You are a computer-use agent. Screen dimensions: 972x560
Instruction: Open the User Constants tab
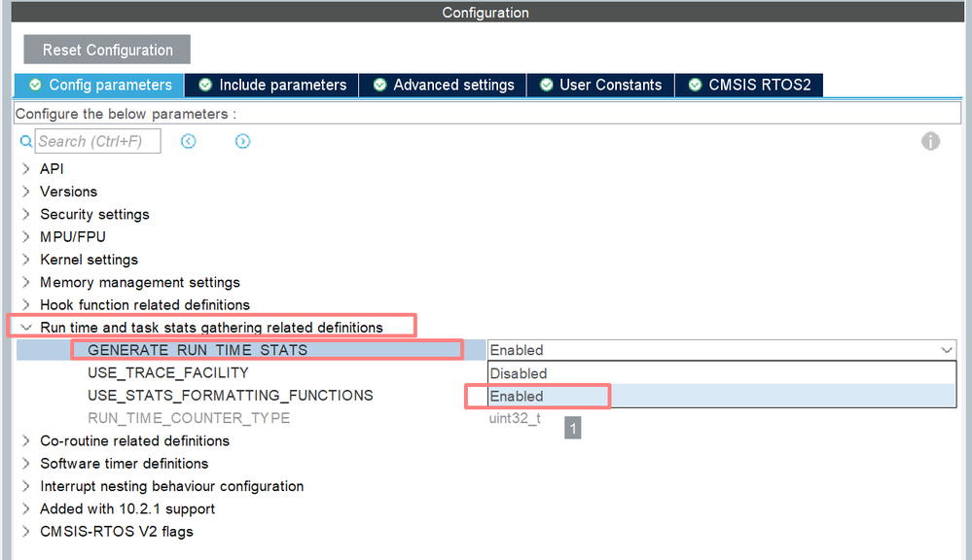(x=600, y=85)
